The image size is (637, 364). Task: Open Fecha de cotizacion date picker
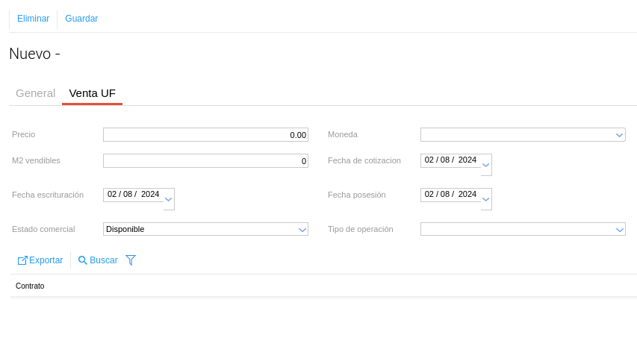(486, 164)
